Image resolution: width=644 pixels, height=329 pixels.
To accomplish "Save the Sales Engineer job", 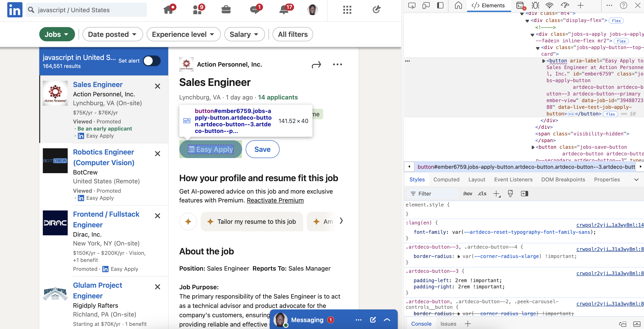I will 263,149.
